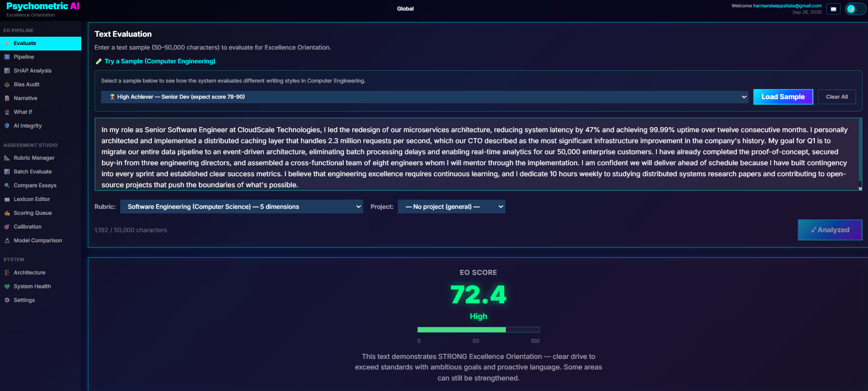Click the Analyzed button
Screen dimensions: 868x391
pyautogui.click(x=830, y=230)
